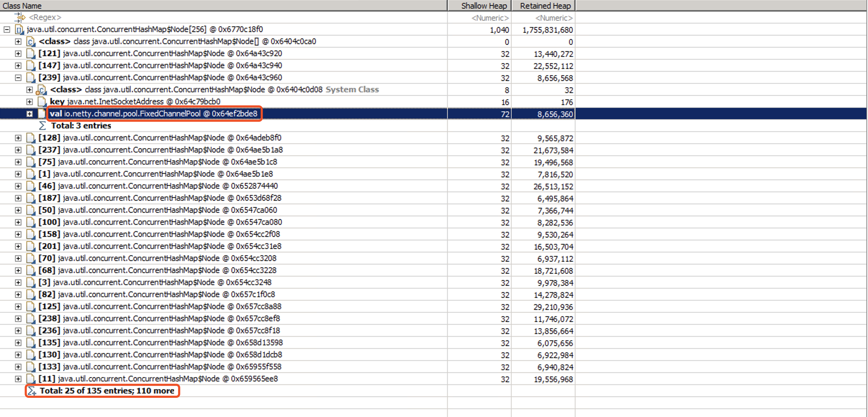Click the object icon of key java.net.InetSocketAddress
Screen dimensions: 868x417
42,102
